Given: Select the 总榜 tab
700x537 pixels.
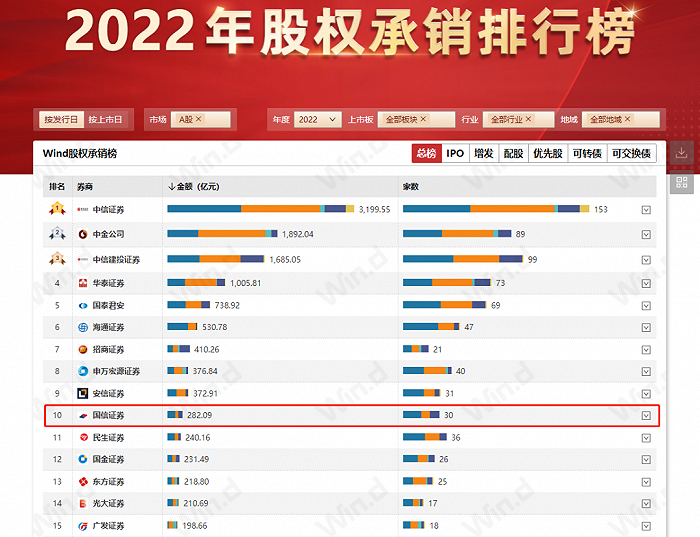Looking at the screenshot, I should click(426, 154).
